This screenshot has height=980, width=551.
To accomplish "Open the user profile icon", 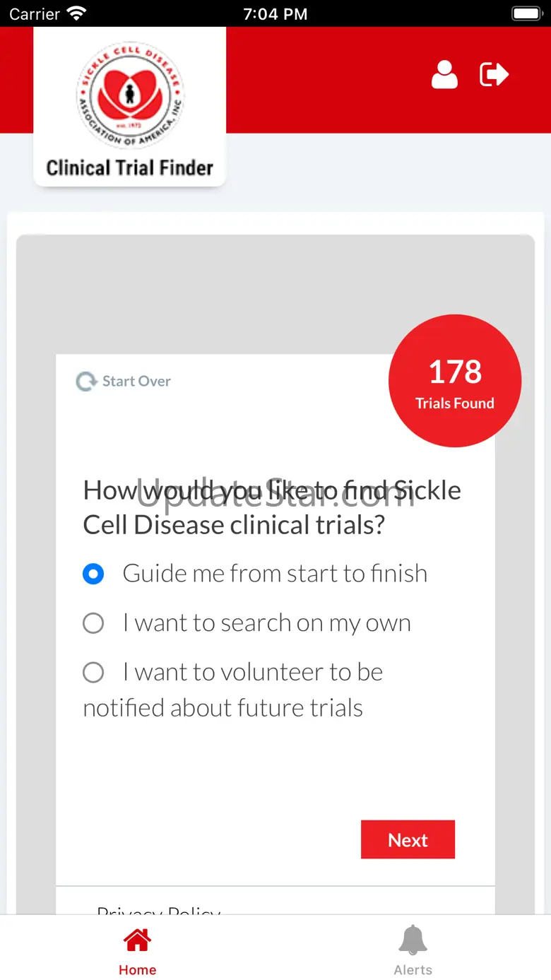I will [444, 75].
